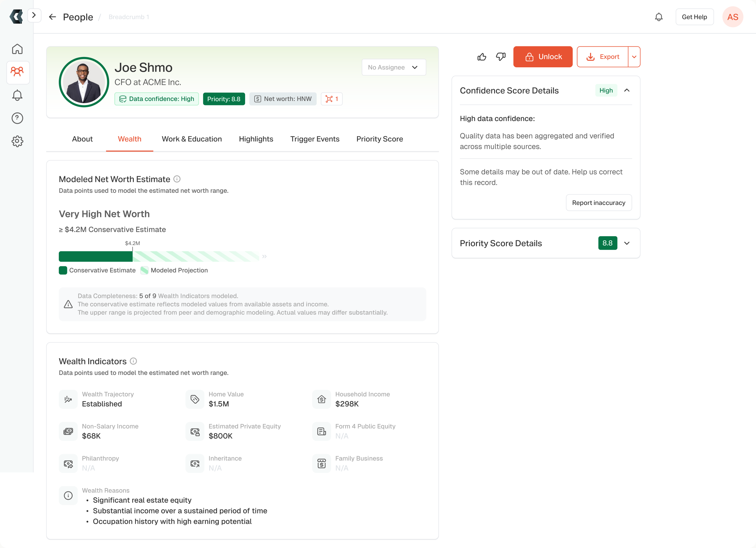
Task: Click the top-bar notifications bell
Action: 659,17
